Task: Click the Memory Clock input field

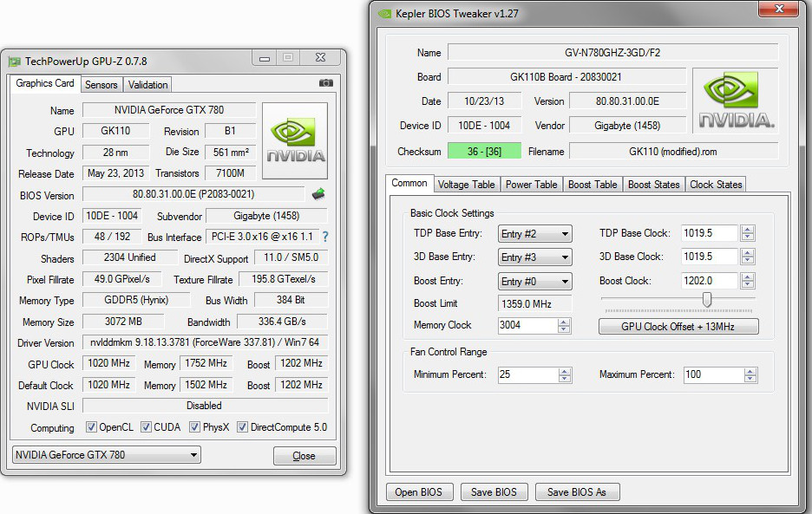Action: [x=527, y=326]
